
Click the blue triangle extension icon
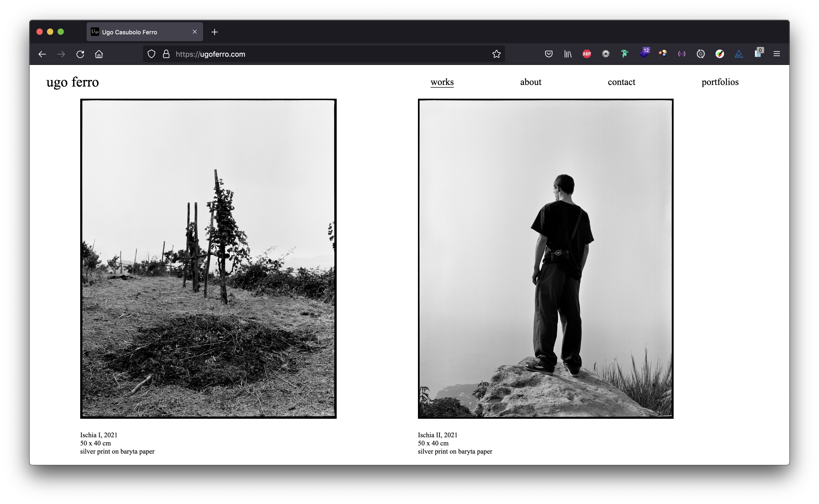(x=738, y=54)
